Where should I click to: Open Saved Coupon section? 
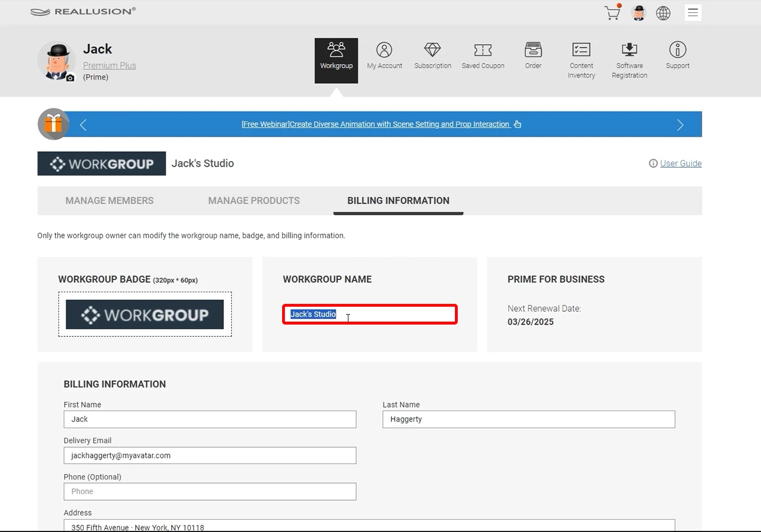coord(483,56)
